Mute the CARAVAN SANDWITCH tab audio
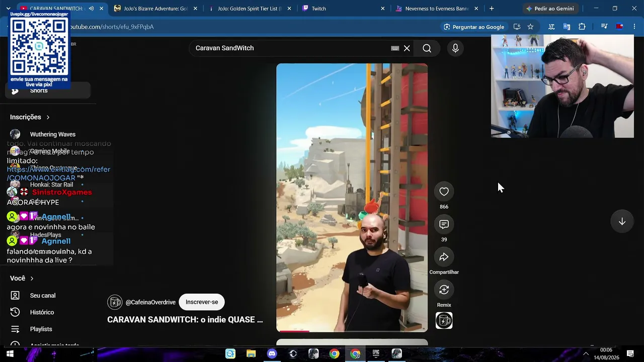Image resolution: width=644 pixels, height=362 pixels. 91,9
